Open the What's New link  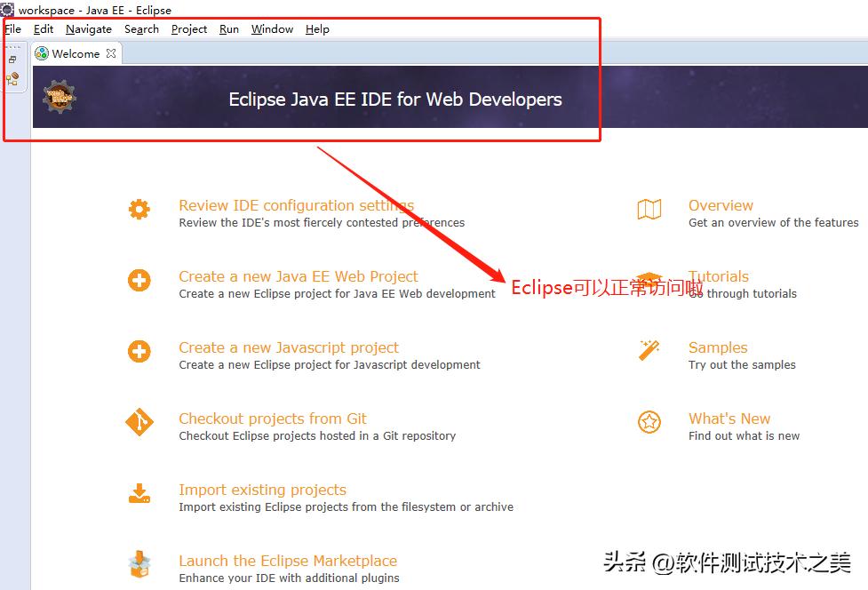click(x=729, y=419)
